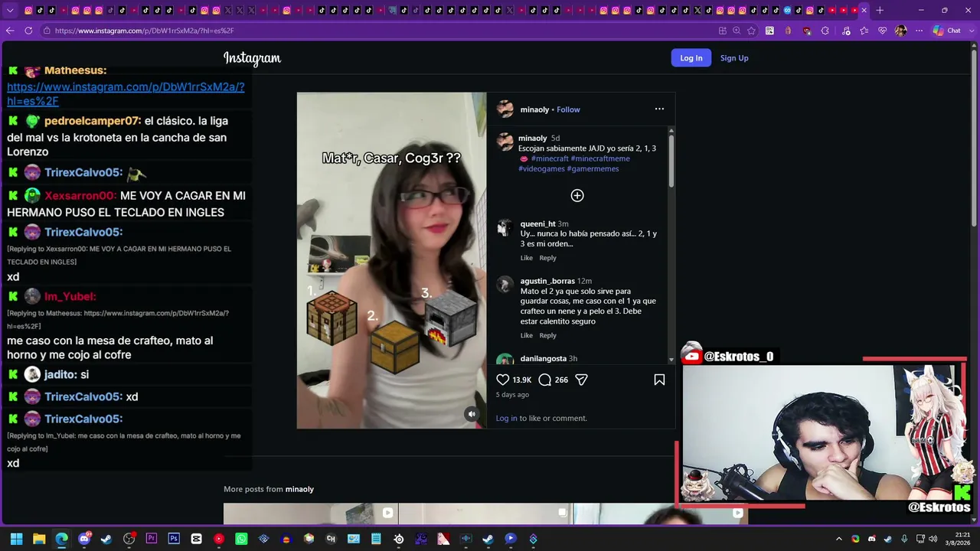
Task: Play the minaoly video
Action: [x=391, y=260]
